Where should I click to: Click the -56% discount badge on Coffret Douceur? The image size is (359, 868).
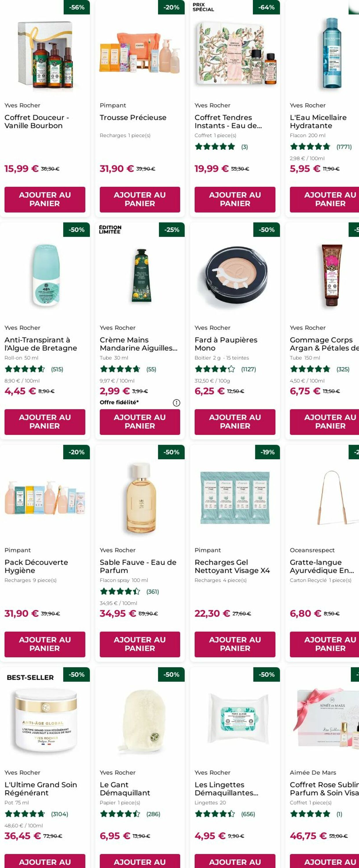(x=76, y=7)
